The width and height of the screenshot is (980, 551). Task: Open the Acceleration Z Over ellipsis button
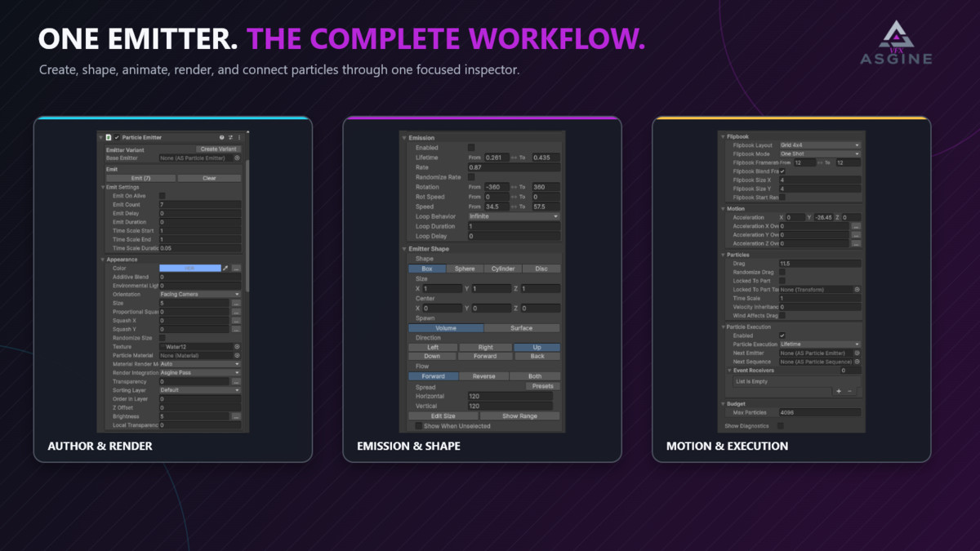pyautogui.click(x=856, y=243)
